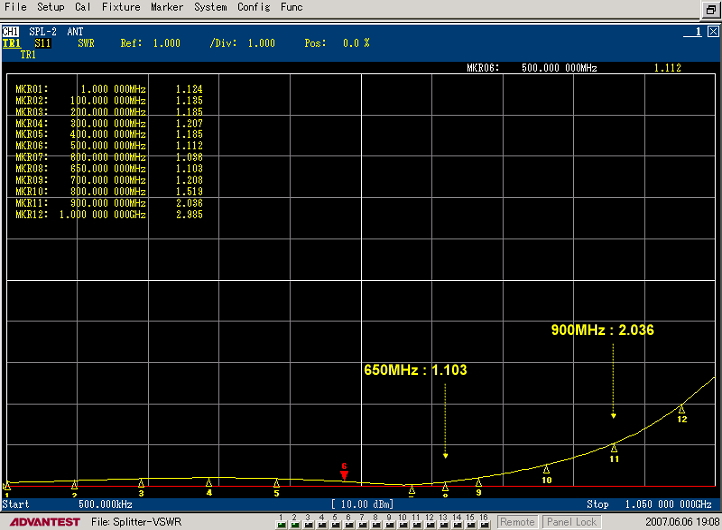Click the MKR10 800.000 MHz row

(x=109, y=192)
